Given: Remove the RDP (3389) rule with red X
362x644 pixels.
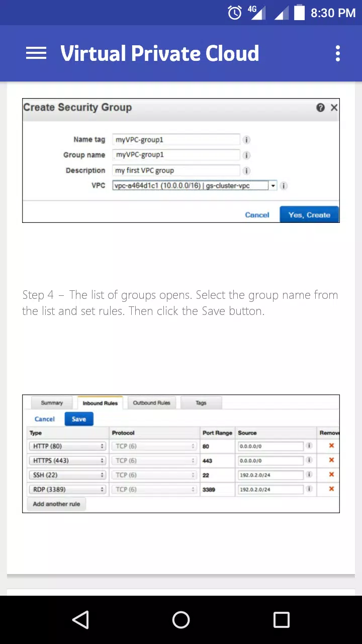Looking at the screenshot, I should click(331, 489).
